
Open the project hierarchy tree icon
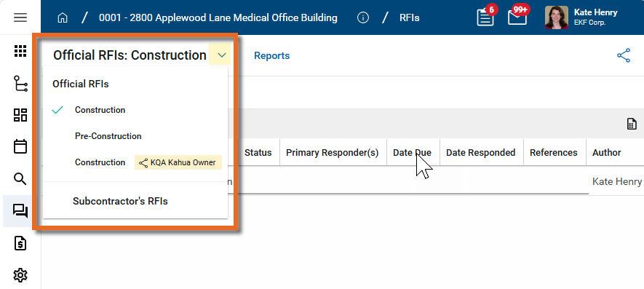point(20,83)
